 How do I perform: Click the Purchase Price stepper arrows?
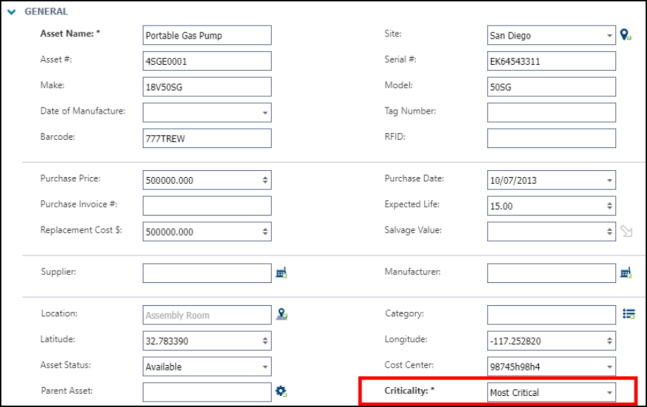(x=265, y=180)
